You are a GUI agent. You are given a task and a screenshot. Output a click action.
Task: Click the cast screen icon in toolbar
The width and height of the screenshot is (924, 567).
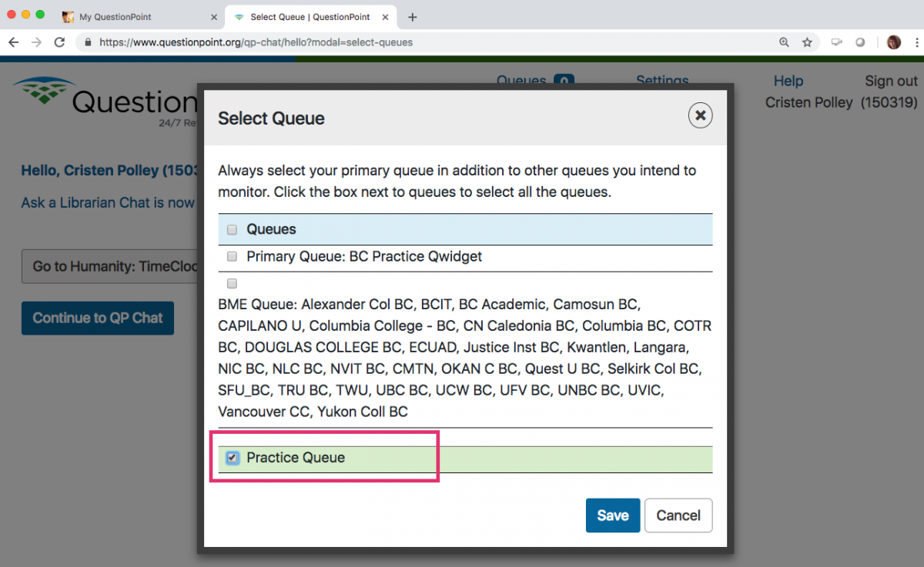(836, 42)
